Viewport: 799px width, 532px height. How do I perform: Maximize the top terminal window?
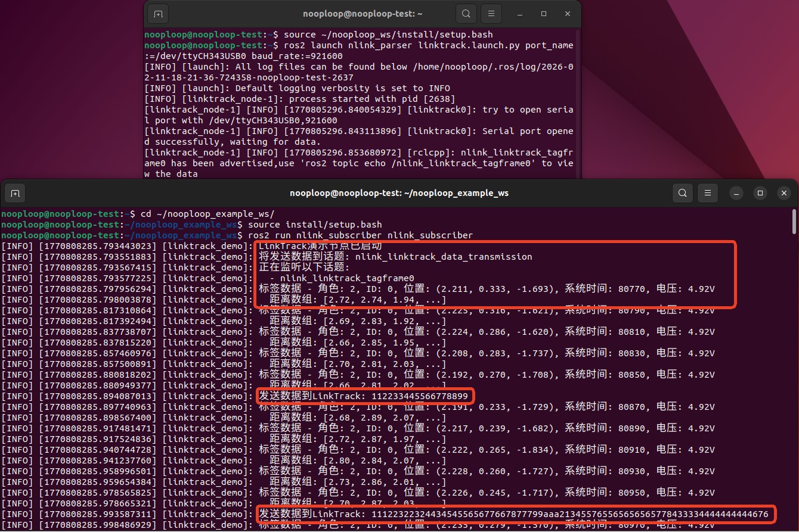tap(544, 13)
